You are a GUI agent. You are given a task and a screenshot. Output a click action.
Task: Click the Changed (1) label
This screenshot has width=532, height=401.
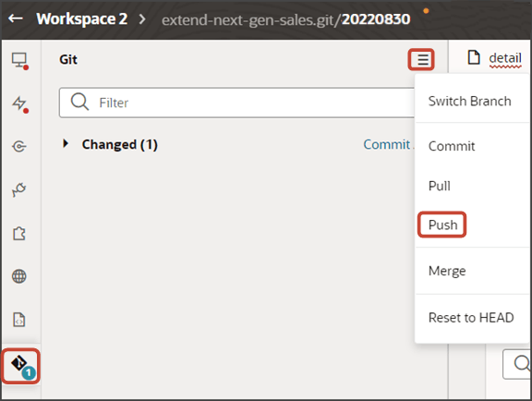(x=120, y=145)
